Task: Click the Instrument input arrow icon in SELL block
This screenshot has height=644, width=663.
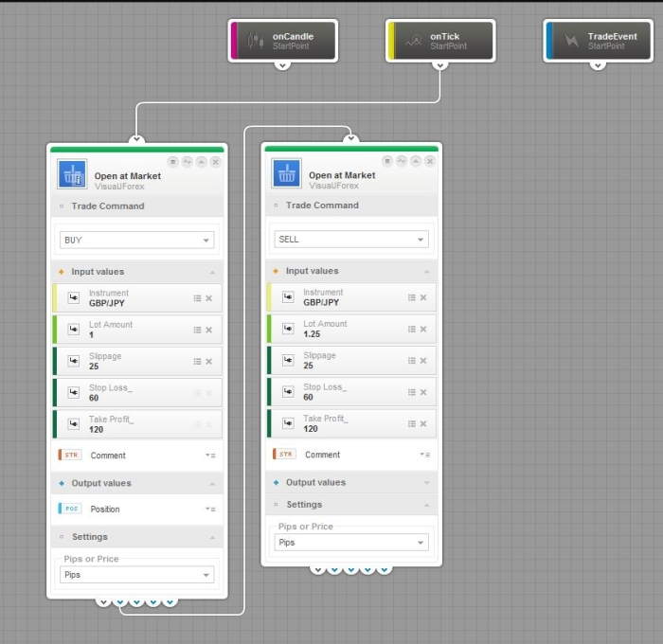Action: tap(288, 296)
